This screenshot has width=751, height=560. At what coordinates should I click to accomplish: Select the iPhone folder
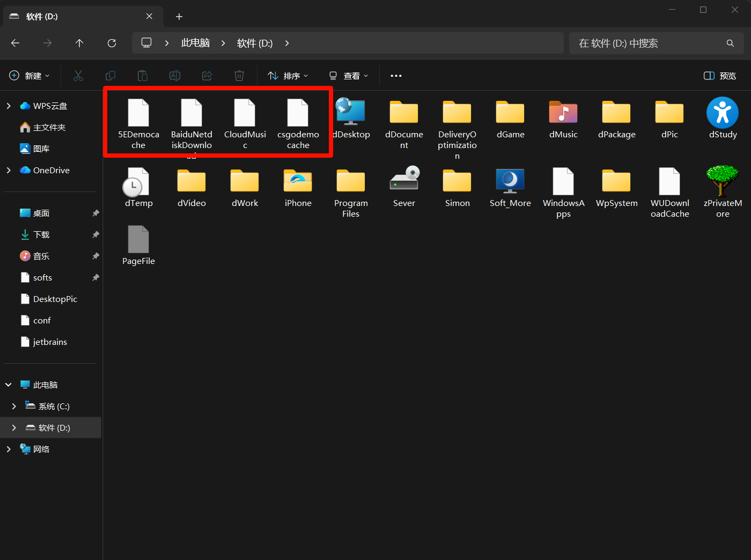point(298,187)
